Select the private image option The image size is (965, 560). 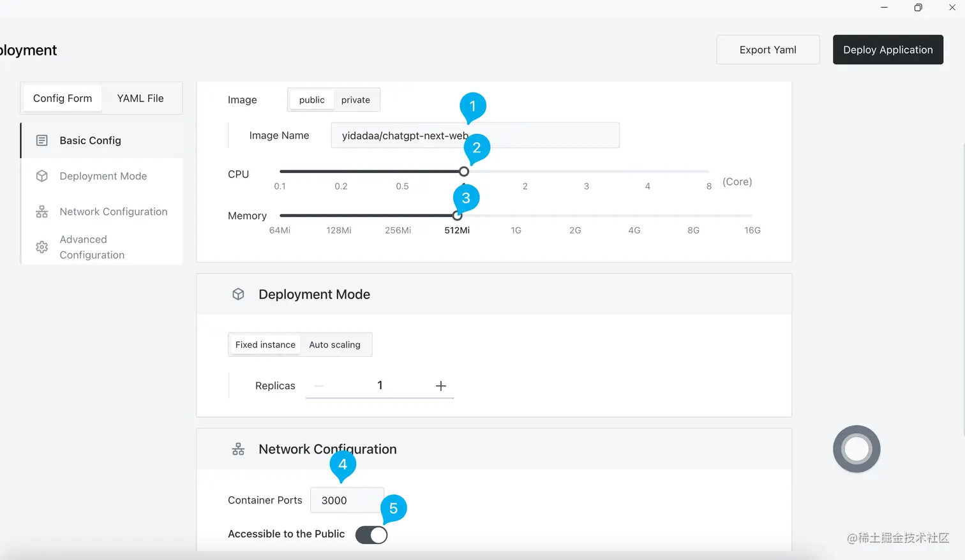pos(355,99)
